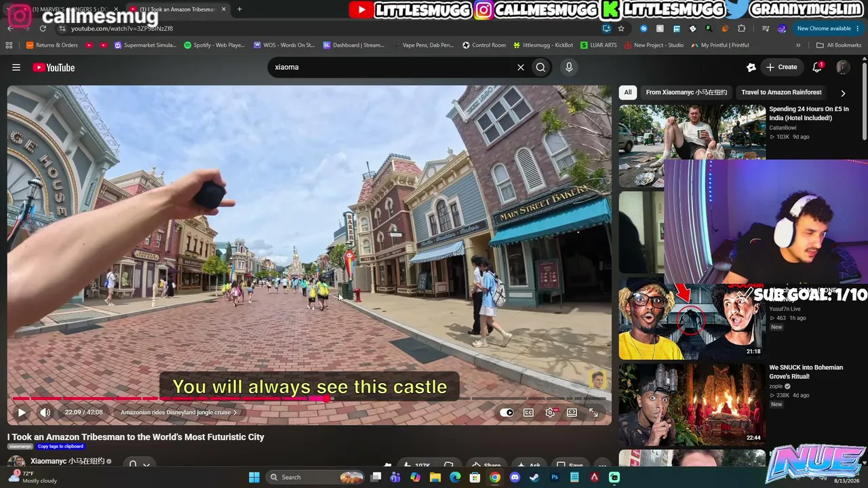Viewport: 868px width, 488px height.
Task: Expand hidden bookmarks overflow chevron
Action: 798,45
